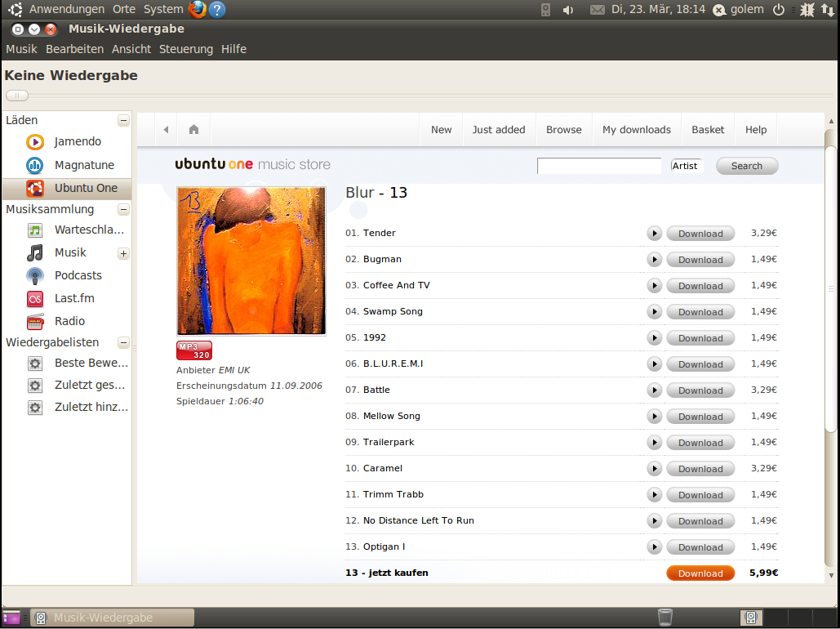Image resolution: width=840 pixels, height=629 pixels.
Task: Preview the track Caramel
Action: [x=654, y=469]
